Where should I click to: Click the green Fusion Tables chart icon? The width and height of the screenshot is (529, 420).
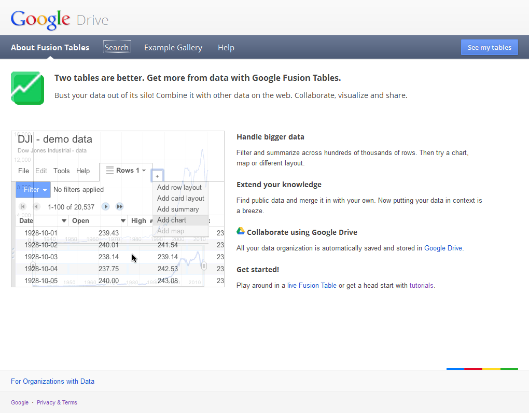pos(27,88)
